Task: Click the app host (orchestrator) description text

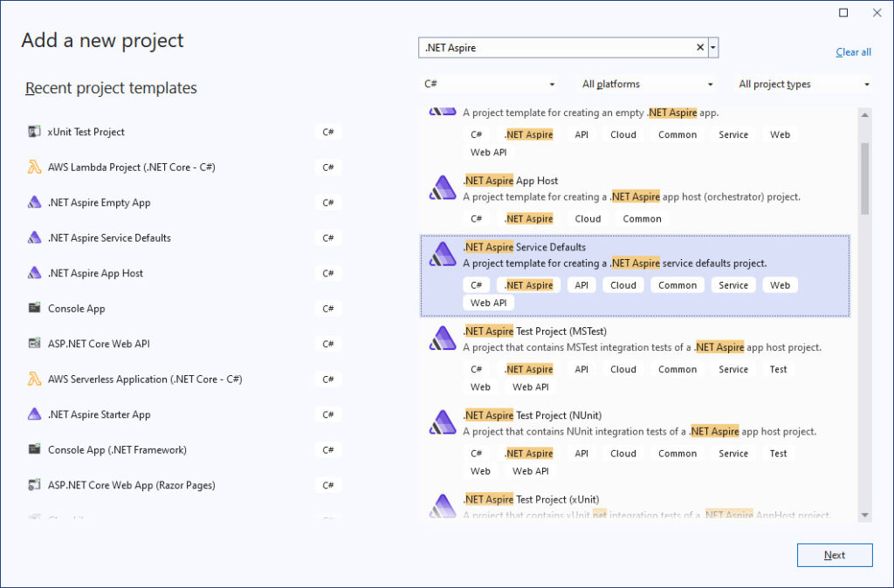Action: tap(632, 196)
